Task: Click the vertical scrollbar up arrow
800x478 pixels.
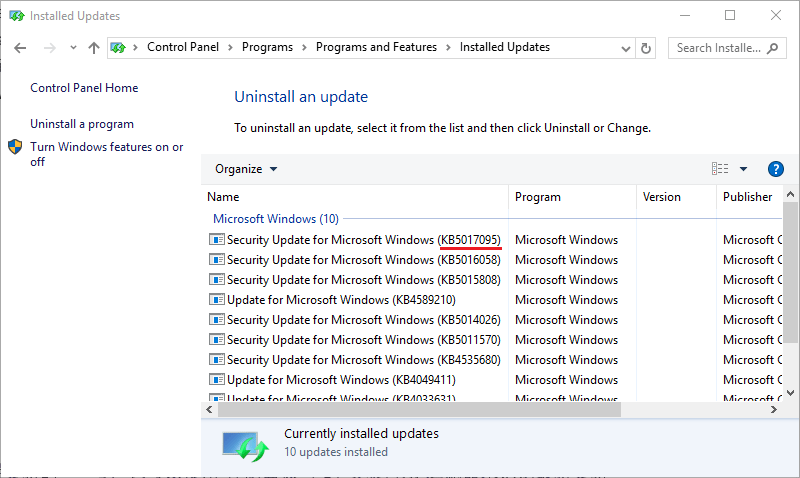Action: 790,194
